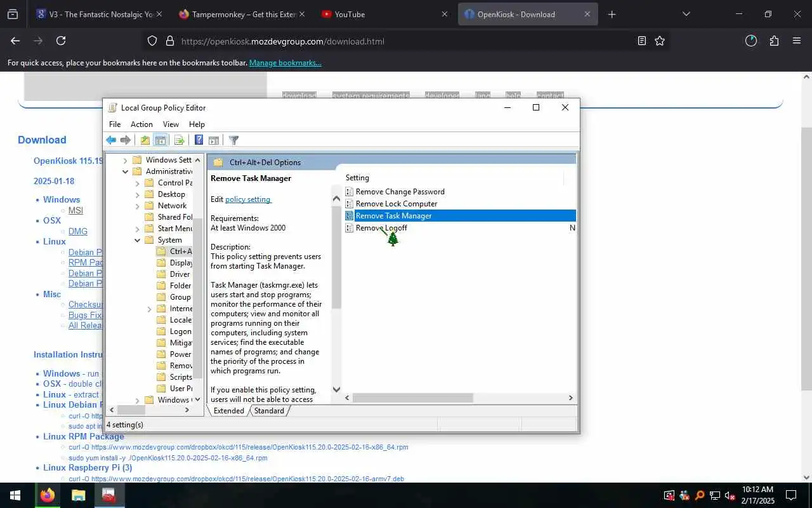Open the Firefox hamburger application menu

coord(797,41)
